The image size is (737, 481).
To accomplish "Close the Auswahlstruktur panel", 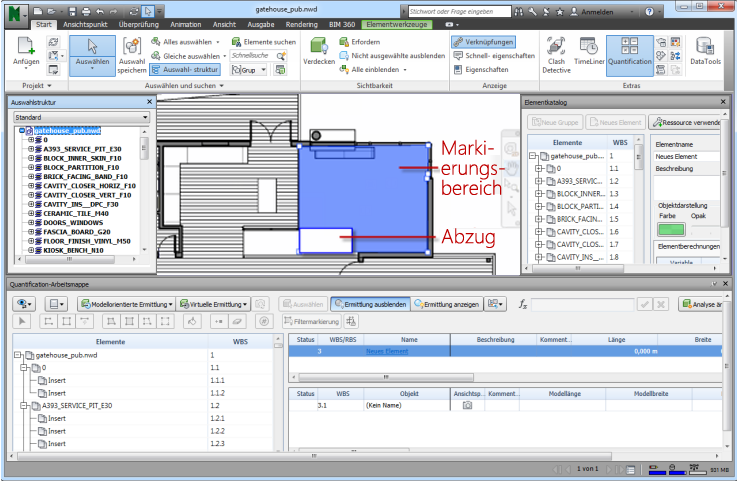I will tap(149, 102).
